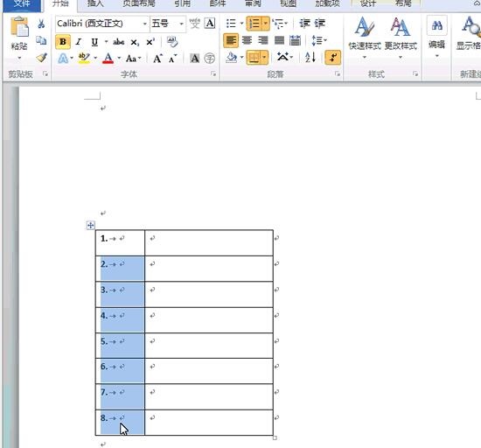Image resolution: width=481 pixels, height=448 pixels.
Task: Switch to the Page Layout tab
Action: (139, 3)
